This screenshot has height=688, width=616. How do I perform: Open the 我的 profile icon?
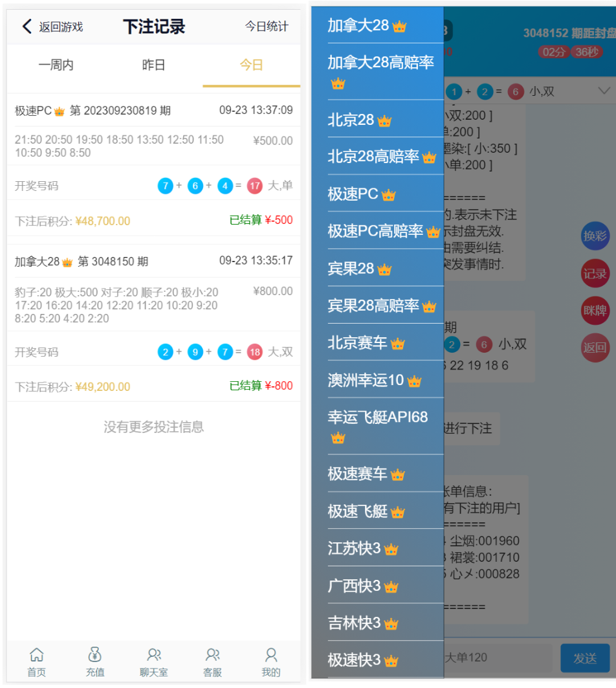click(271, 656)
